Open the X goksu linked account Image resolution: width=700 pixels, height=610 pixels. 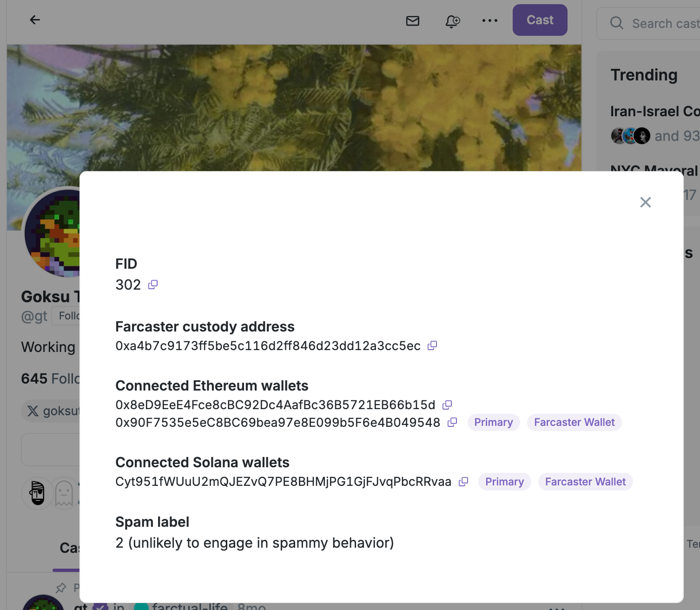(51, 411)
